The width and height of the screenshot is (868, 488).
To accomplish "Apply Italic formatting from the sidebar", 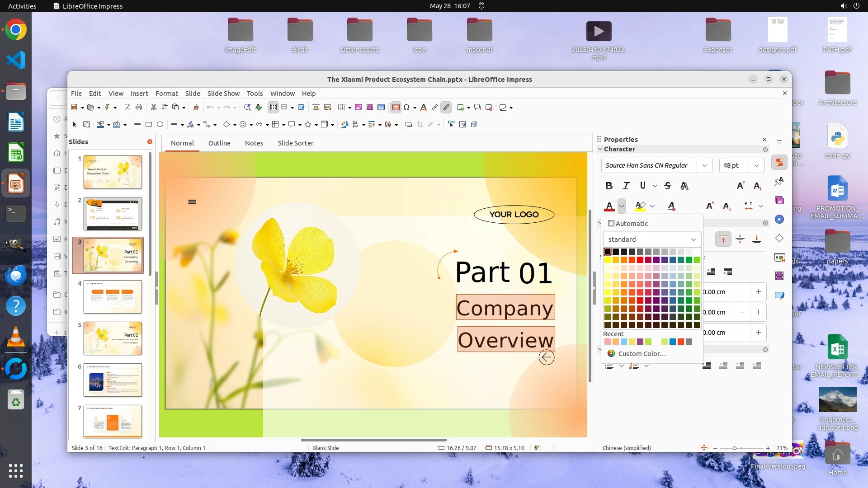I will [626, 186].
